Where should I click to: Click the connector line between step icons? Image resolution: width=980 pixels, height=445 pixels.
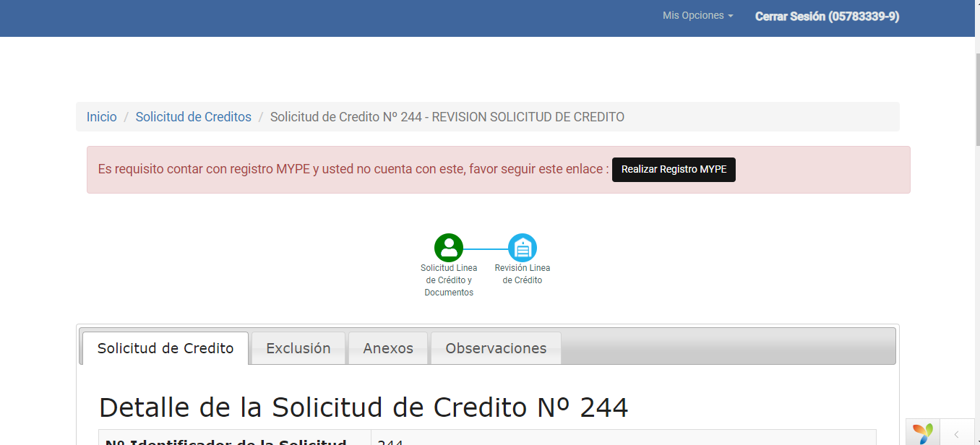pos(486,249)
